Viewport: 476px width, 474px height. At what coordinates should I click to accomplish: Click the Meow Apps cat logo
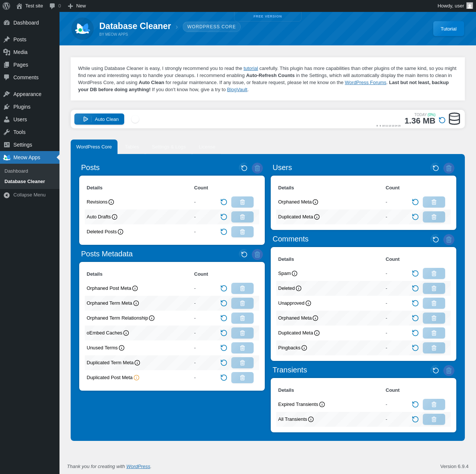(x=83, y=29)
